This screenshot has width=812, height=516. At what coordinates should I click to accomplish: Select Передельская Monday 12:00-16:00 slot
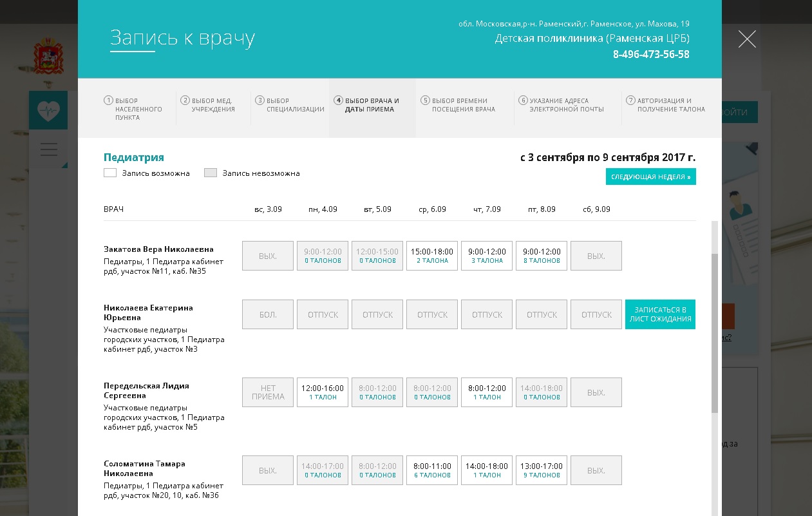323,392
